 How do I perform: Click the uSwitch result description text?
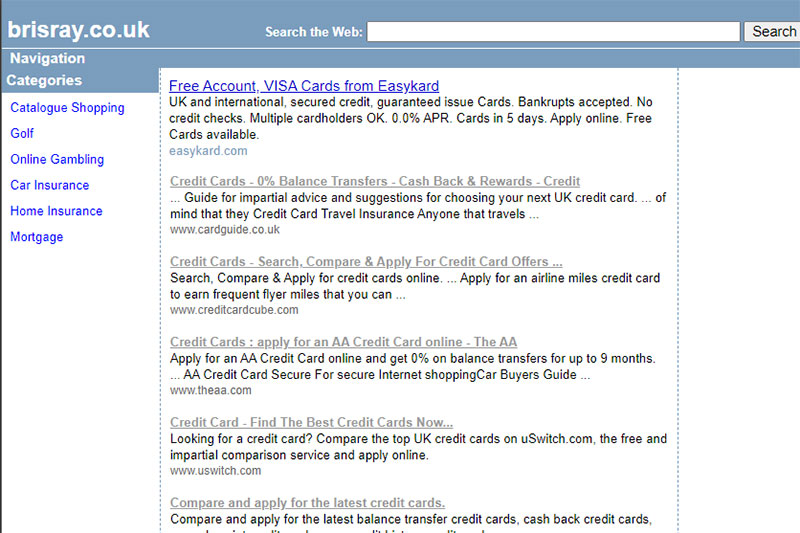click(418, 447)
